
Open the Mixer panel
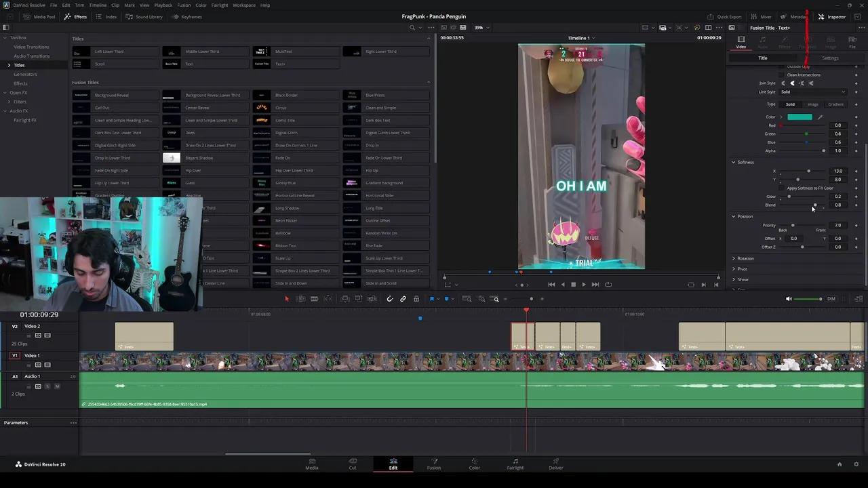761,17
